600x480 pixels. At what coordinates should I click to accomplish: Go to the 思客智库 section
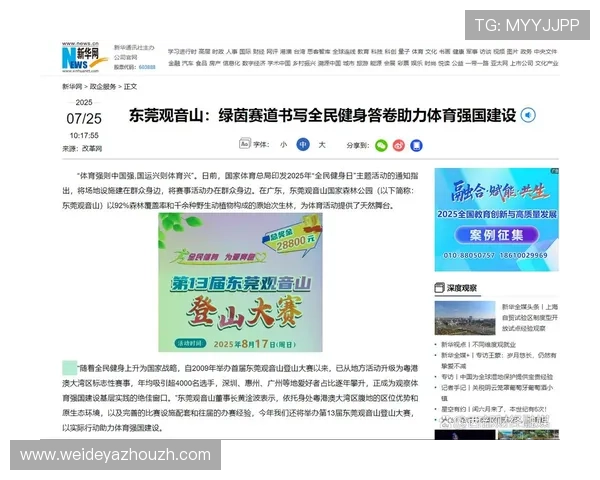[x=319, y=52]
